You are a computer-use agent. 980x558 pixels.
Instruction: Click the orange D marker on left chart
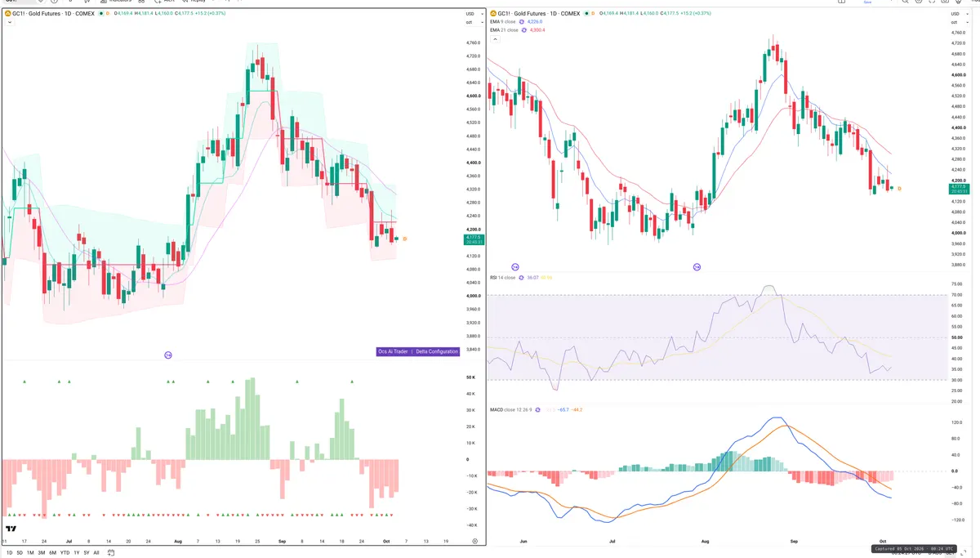405,239
